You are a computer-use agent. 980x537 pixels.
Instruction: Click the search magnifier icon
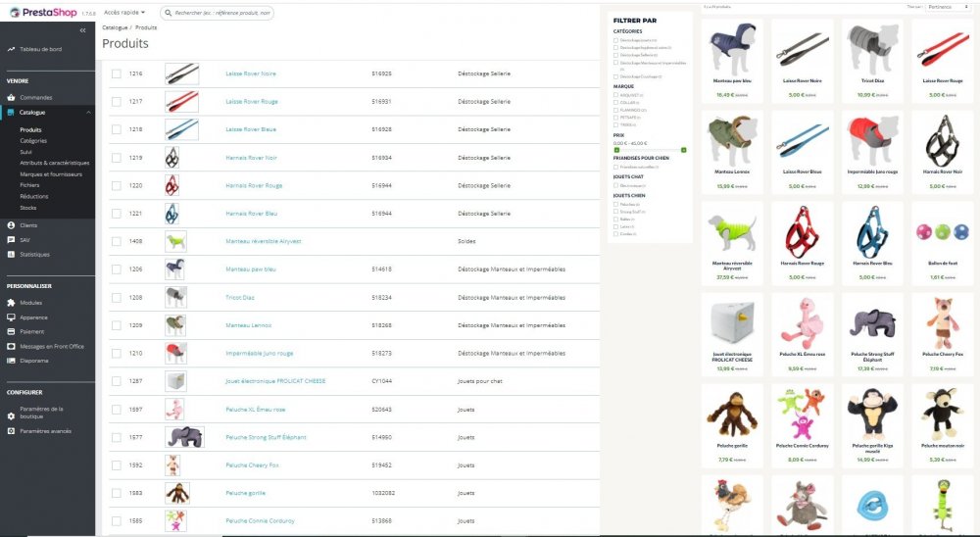[x=168, y=13]
